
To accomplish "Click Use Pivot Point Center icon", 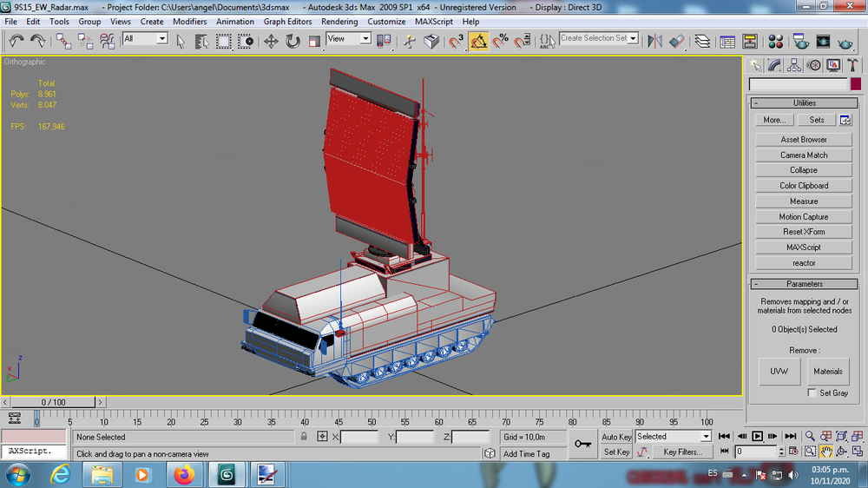I will [384, 41].
